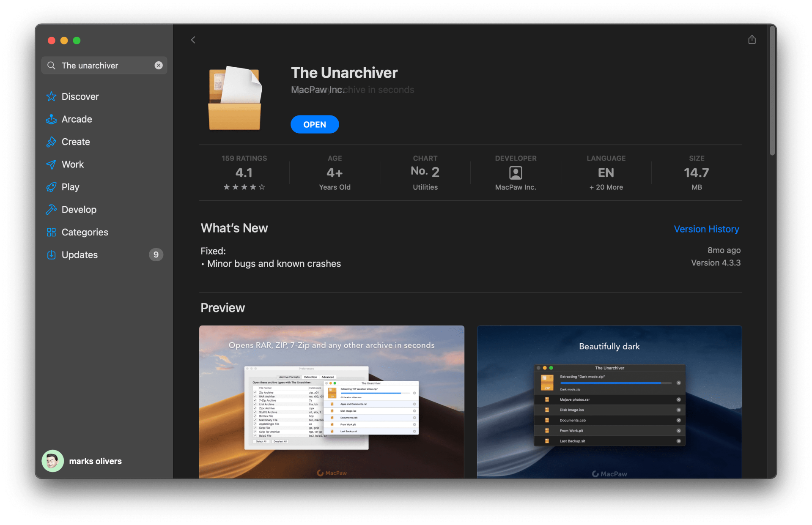812x525 pixels.
Task: Click the Discover star icon
Action: 51,96
